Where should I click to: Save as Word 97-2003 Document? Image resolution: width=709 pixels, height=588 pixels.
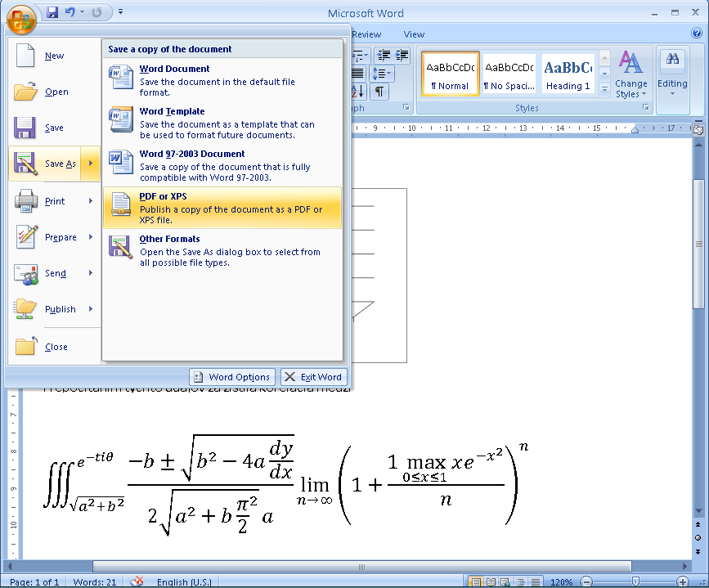[x=222, y=165]
